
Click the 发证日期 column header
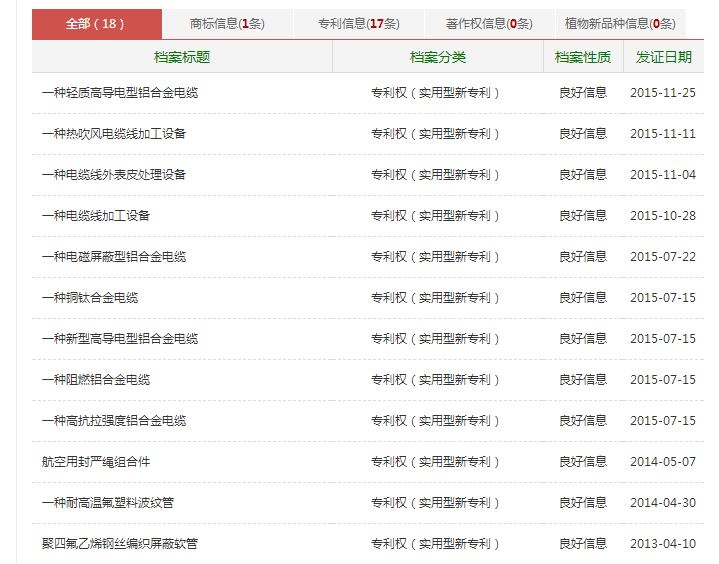pyautogui.click(x=664, y=57)
